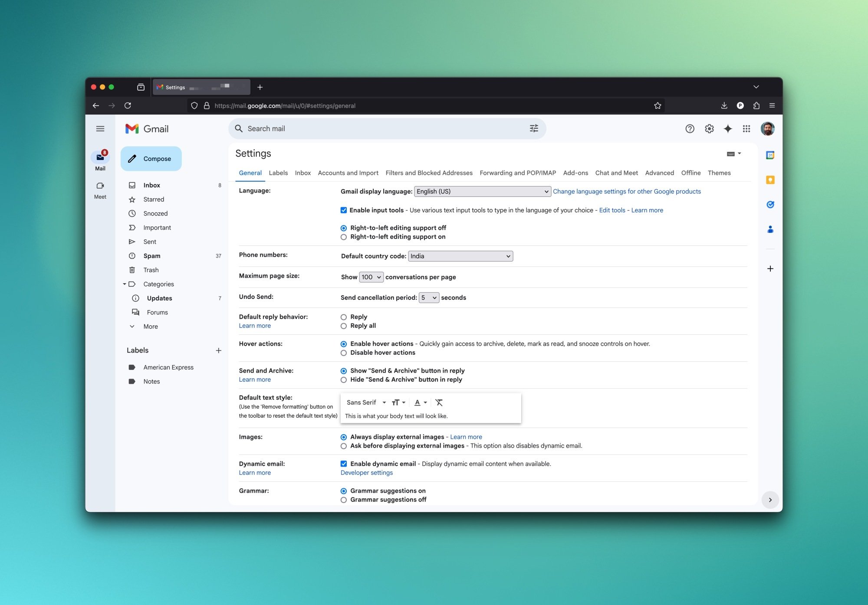Open the Google account avatar
The height and width of the screenshot is (605, 868).
(767, 129)
